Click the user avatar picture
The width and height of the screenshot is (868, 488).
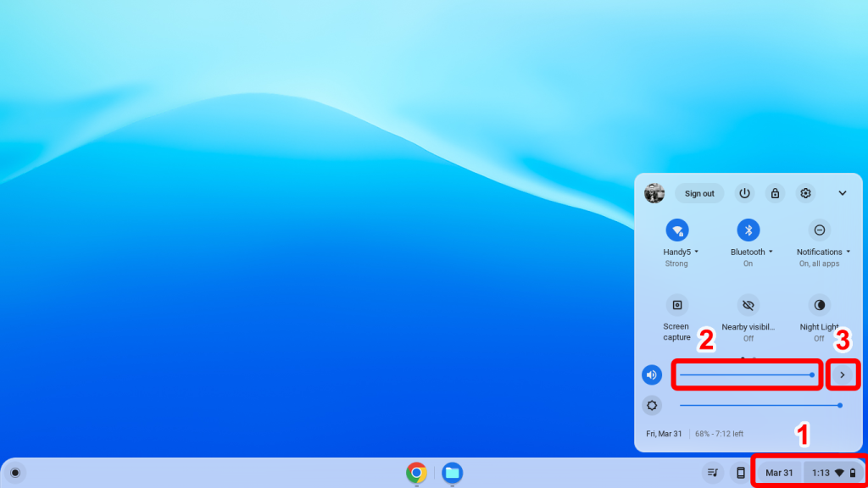(x=654, y=193)
